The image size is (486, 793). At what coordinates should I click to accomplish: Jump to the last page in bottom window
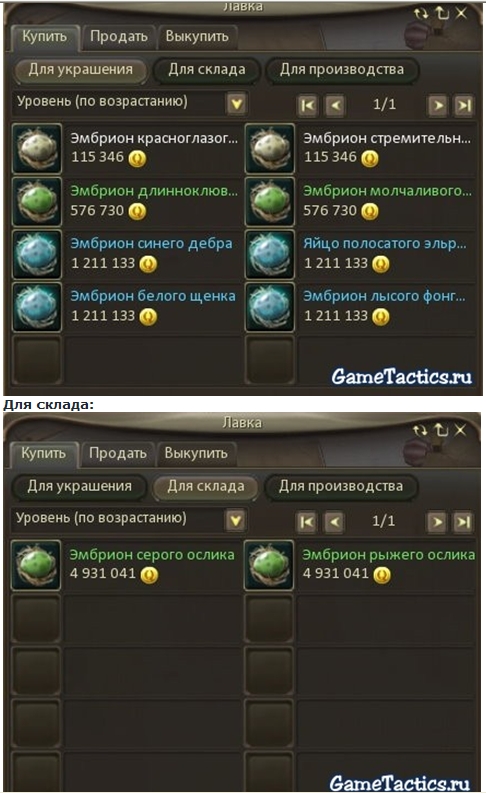pyautogui.click(x=463, y=522)
